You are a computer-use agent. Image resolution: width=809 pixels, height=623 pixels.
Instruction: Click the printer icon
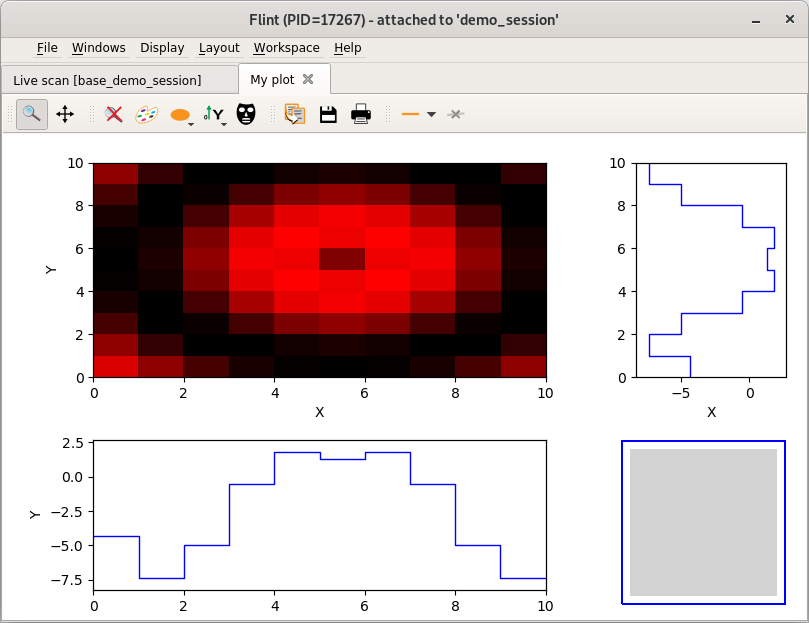pos(361,114)
